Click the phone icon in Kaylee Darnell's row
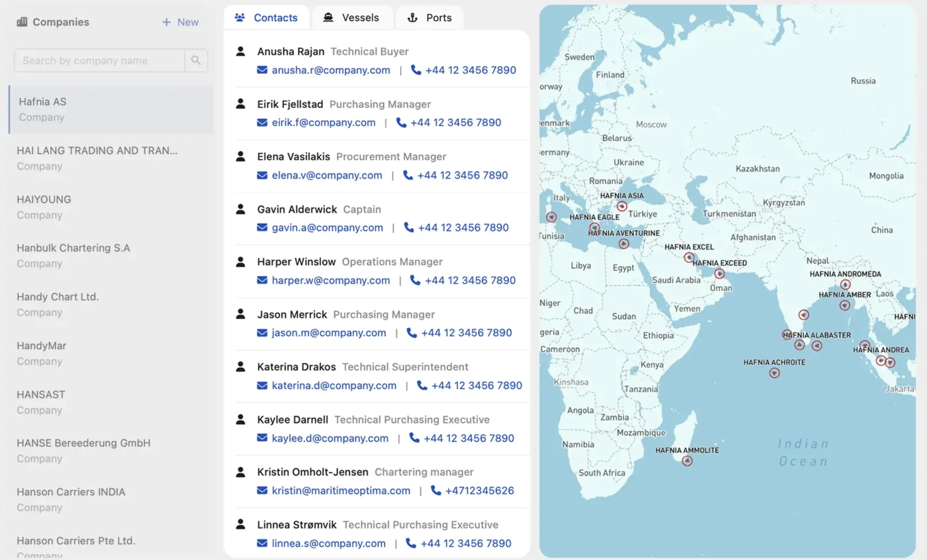 [414, 438]
